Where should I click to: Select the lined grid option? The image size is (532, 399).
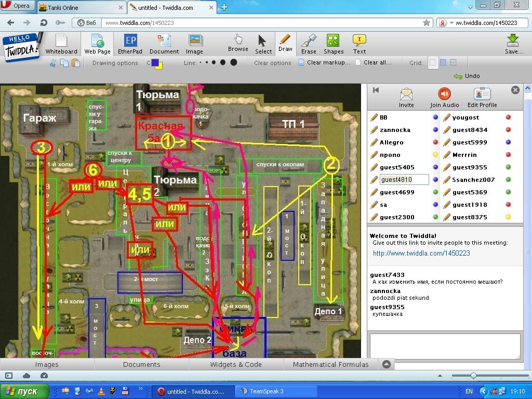pos(453,62)
